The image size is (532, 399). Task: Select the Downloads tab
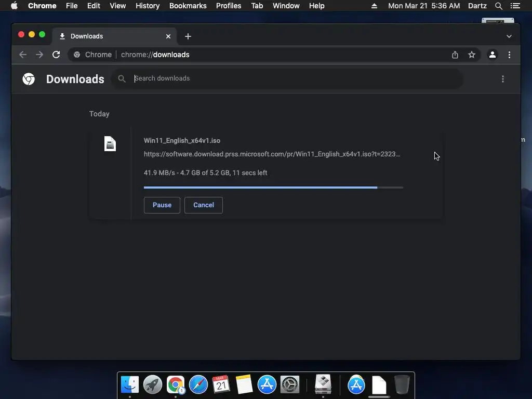(x=114, y=36)
